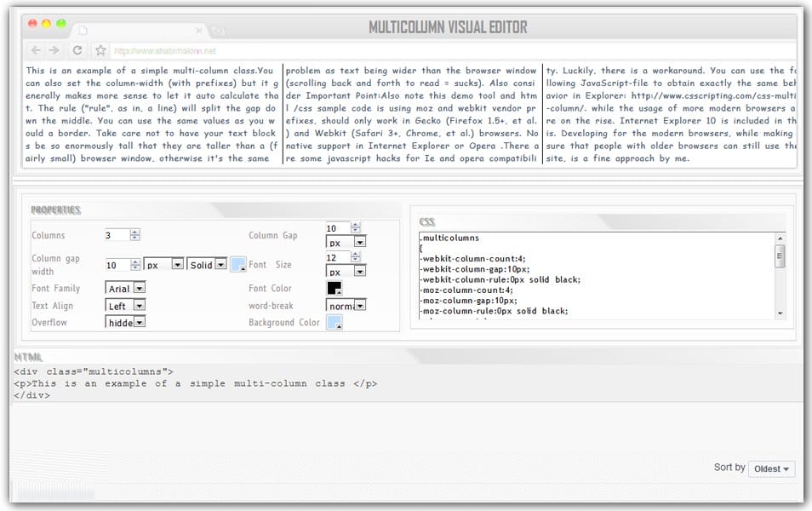The width and height of the screenshot is (812, 511).
Task: Click the Background Color swatch
Action: point(333,323)
